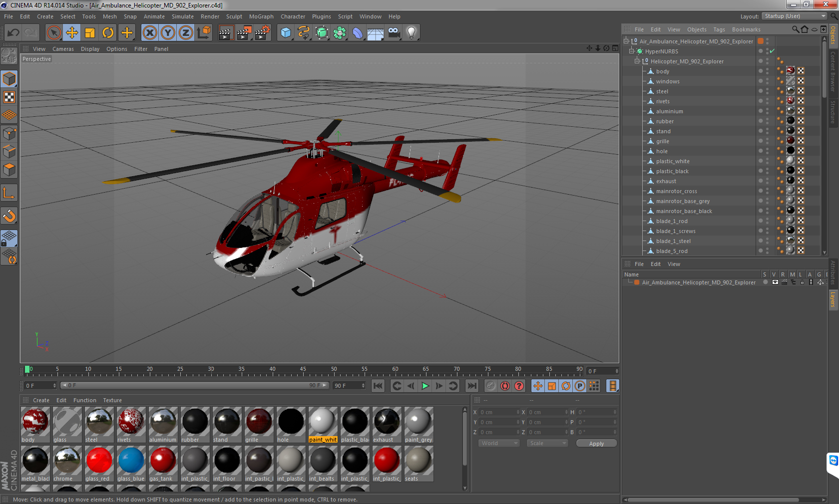Add a HyperNURBS generator icon
The image size is (839, 504).
pos(322,33)
